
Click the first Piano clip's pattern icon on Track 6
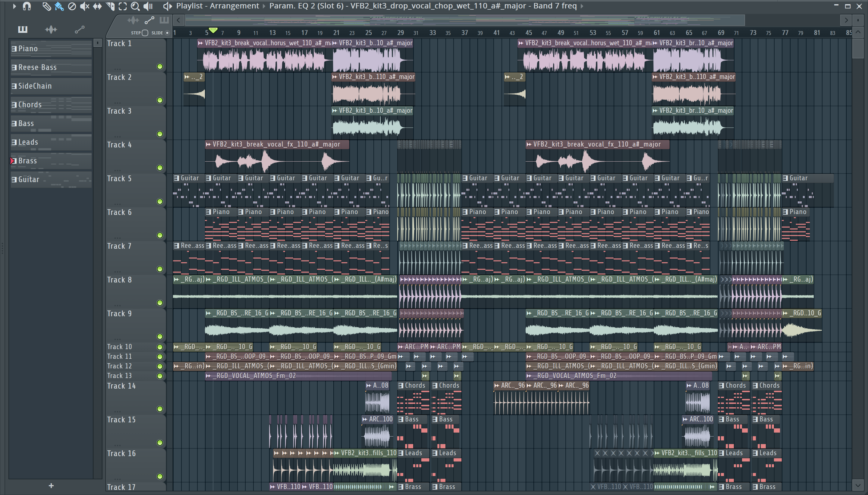[x=208, y=212]
